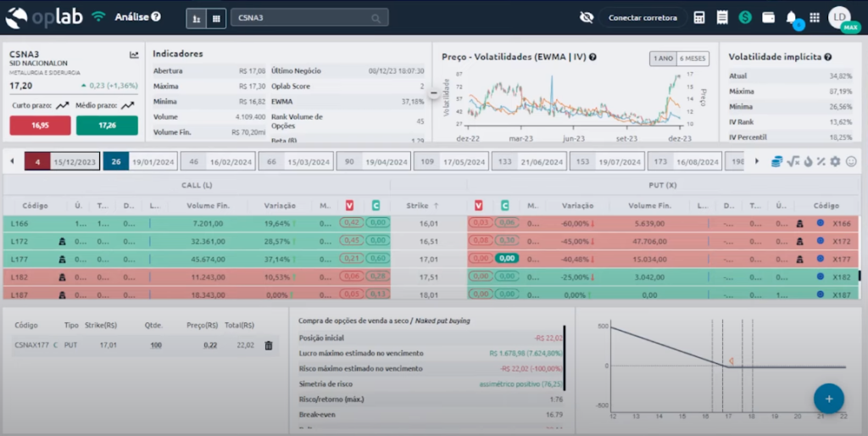Image resolution: width=868 pixels, height=436 pixels.
Task: Open the wallet icon in header
Action: 768,17
